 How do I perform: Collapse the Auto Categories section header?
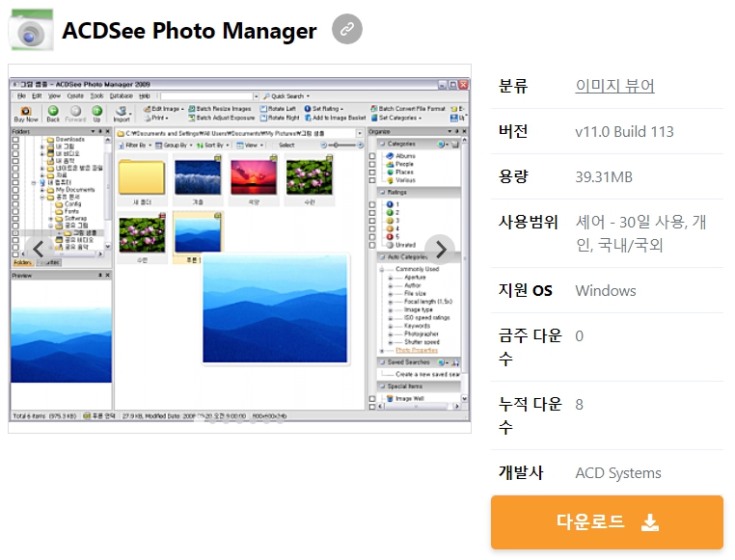tap(419, 257)
